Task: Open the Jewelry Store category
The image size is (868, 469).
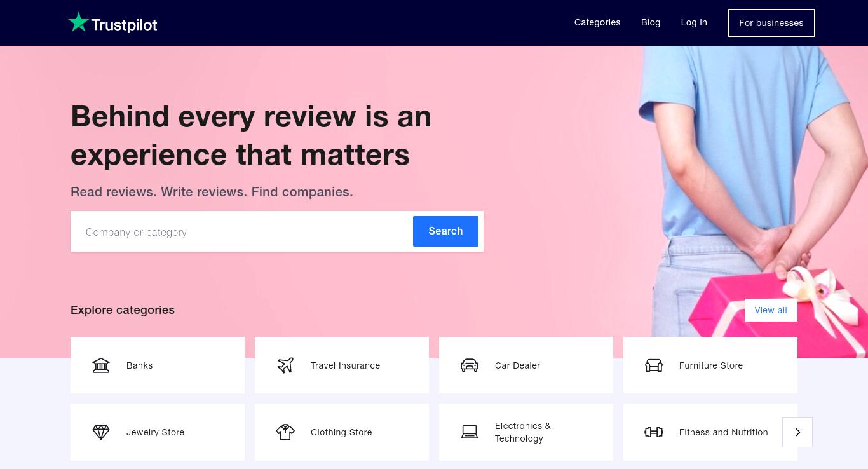Action: pos(158,432)
